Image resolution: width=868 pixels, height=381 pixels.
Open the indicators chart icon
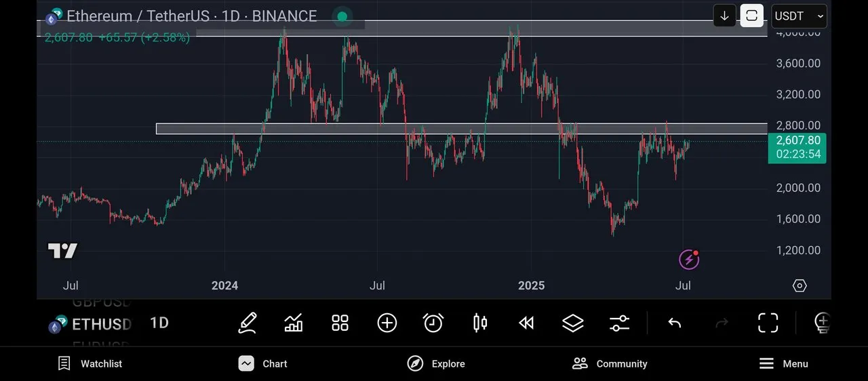coord(294,323)
